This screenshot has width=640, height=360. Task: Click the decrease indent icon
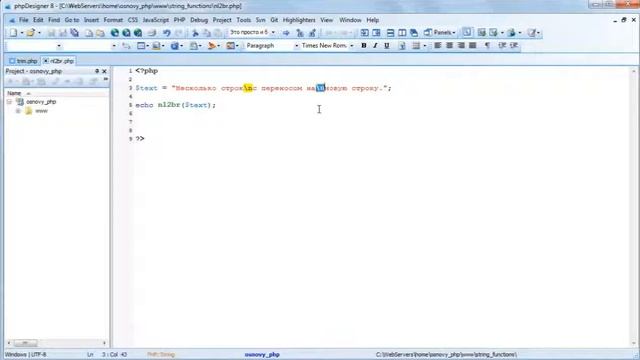pyautogui.click(x=502, y=46)
